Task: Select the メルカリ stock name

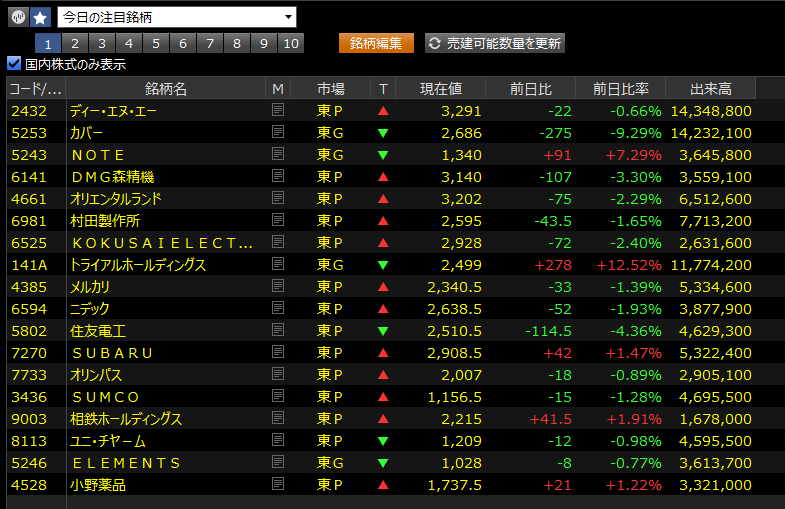Action: [x=90, y=287]
